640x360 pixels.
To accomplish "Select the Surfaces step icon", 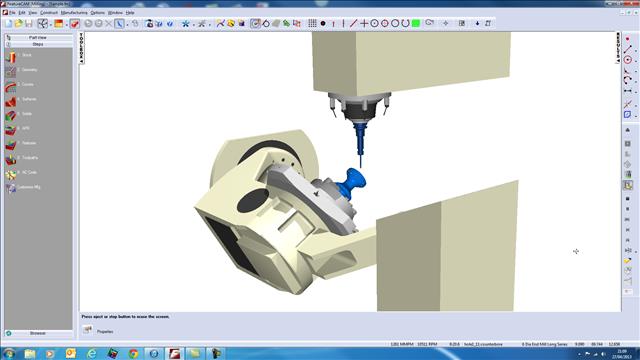I will 11,101.
